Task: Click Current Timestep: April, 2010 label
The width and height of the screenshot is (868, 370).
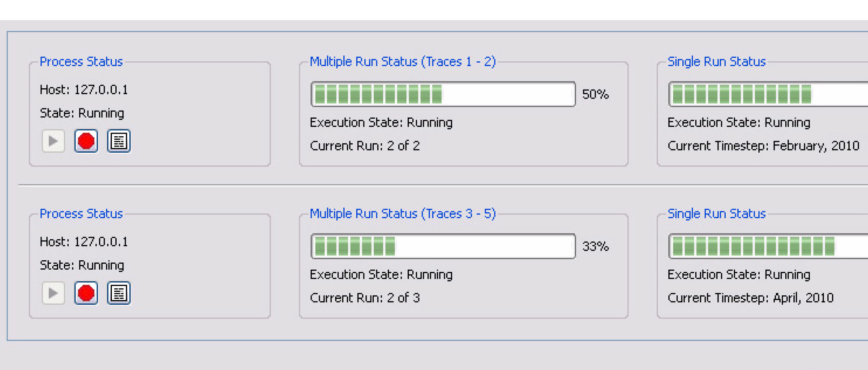Action: tap(750, 298)
